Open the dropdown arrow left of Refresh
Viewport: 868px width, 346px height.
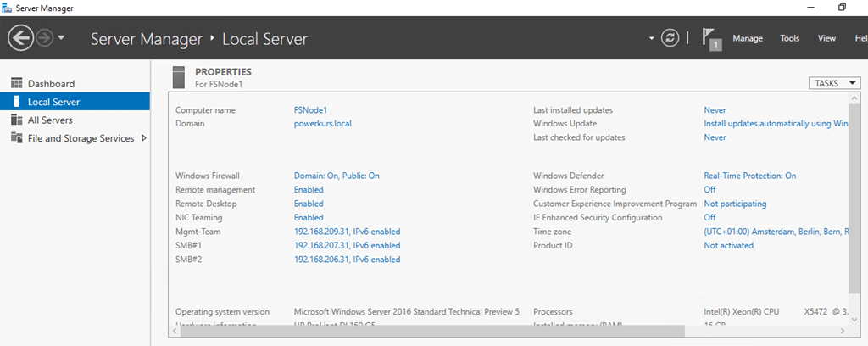point(652,39)
